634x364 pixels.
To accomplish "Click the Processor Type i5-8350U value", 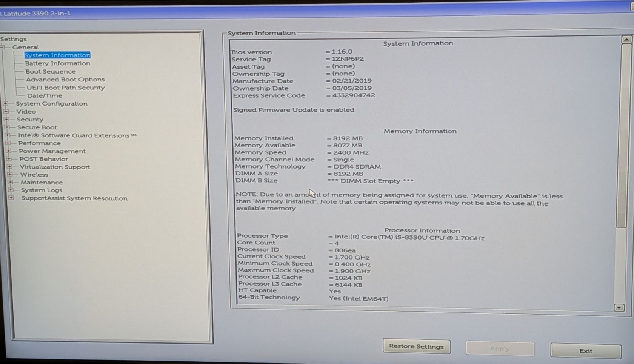I will (x=409, y=238).
